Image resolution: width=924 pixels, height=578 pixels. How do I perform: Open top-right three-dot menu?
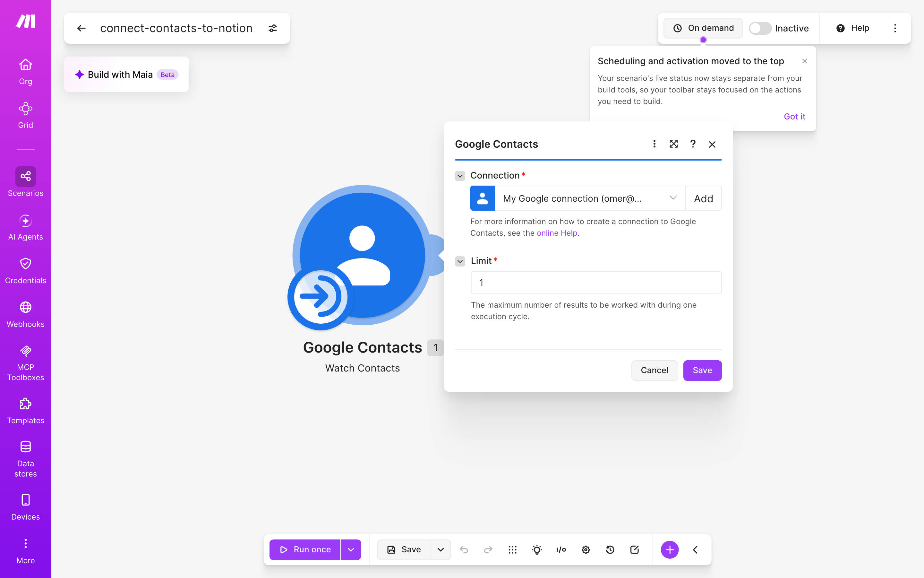[894, 28]
